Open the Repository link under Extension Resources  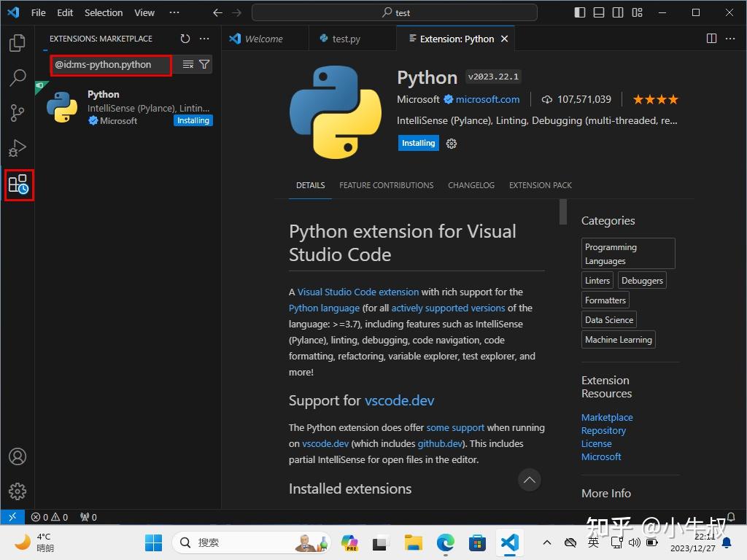(x=603, y=430)
